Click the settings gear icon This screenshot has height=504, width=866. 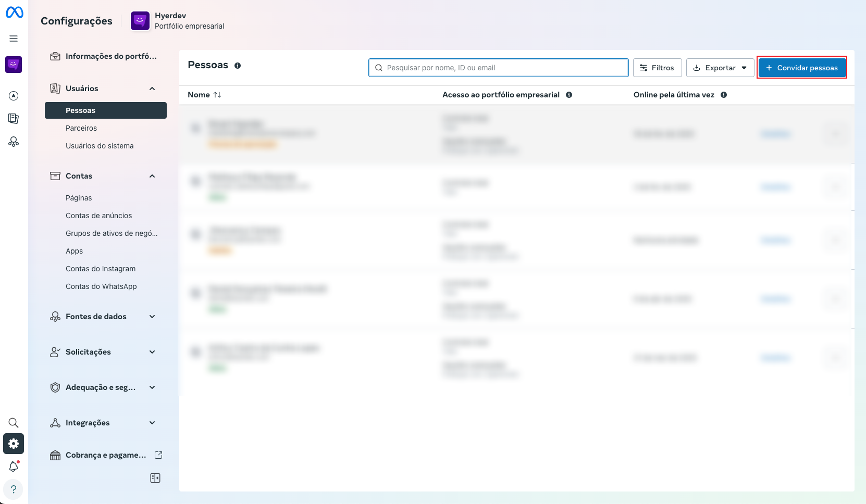(x=14, y=444)
